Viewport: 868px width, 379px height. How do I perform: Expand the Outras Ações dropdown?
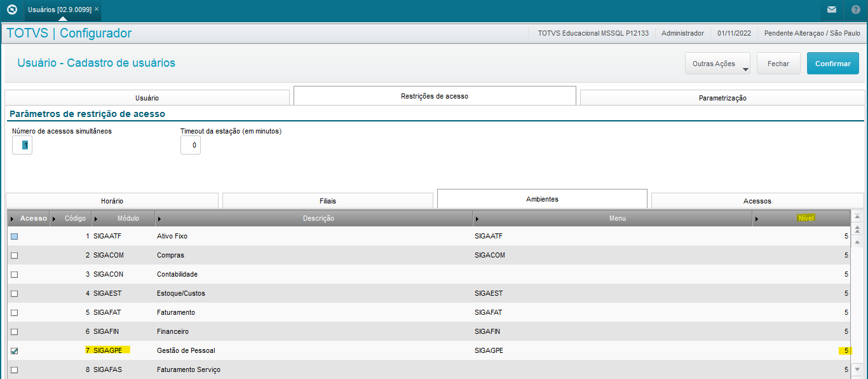pyautogui.click(x=717, y=64)
